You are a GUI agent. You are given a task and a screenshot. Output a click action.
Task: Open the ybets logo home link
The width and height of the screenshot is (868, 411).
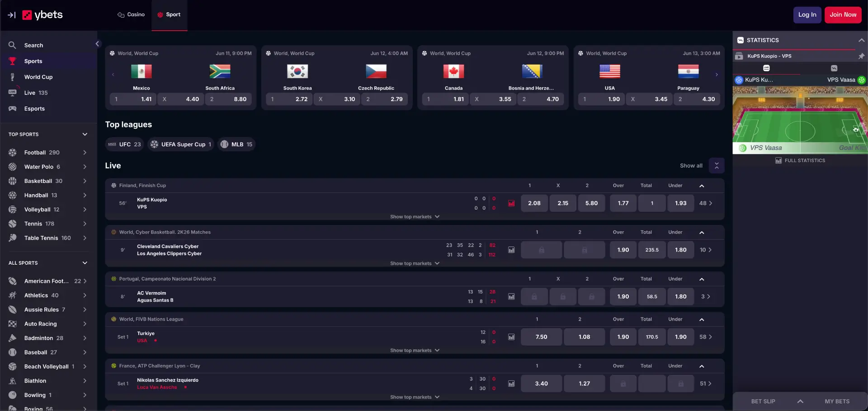(x=42, y=15)
